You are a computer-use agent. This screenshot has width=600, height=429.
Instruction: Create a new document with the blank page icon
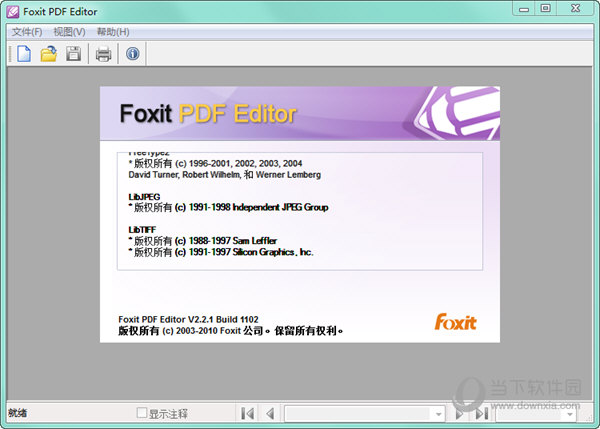(24, 54)
